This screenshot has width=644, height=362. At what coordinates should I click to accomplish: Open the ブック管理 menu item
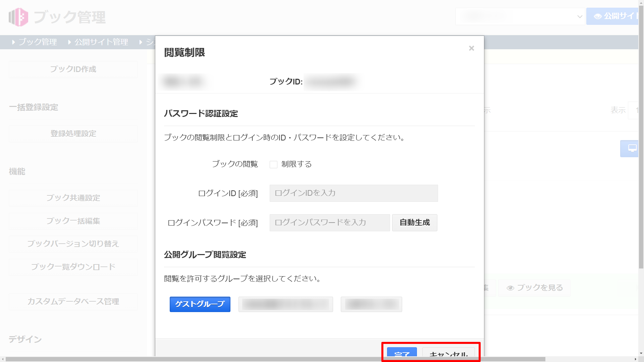pyautogui.click(x=37, y=42)
